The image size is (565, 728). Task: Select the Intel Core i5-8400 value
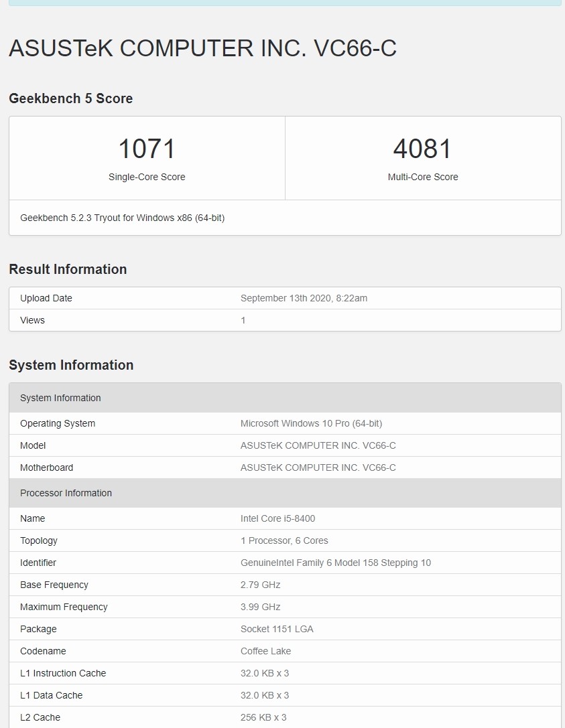pos(278,518)
